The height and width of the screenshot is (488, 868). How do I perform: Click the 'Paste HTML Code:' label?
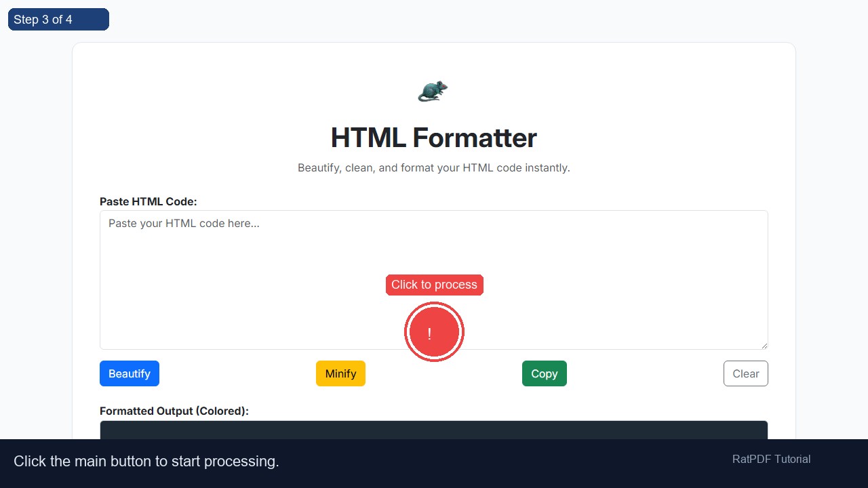[149, 201]
